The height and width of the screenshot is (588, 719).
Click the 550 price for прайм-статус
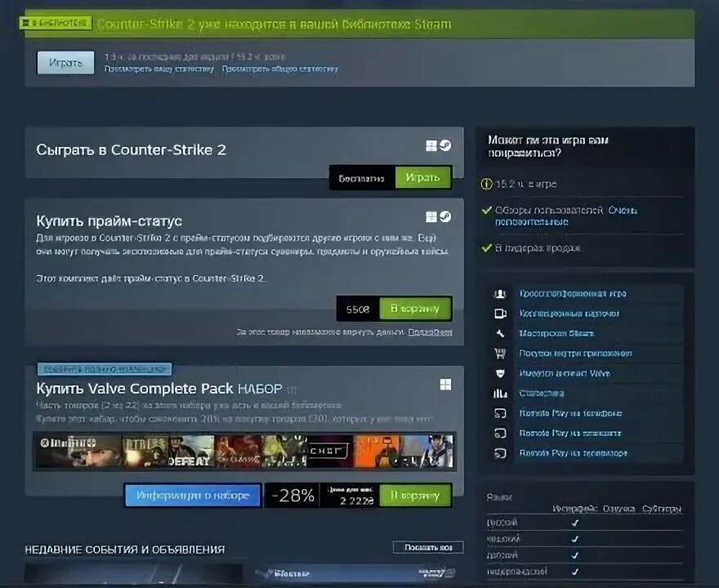tap(358, 310)
